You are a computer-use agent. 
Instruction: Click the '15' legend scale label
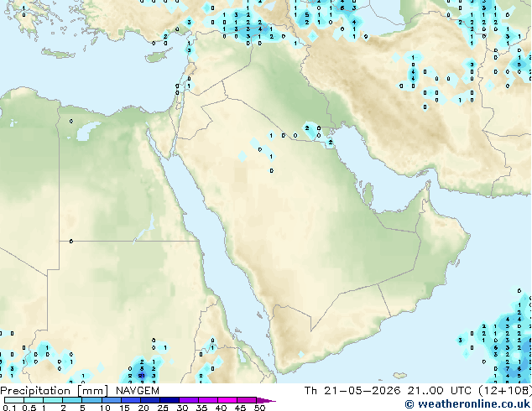124,408
